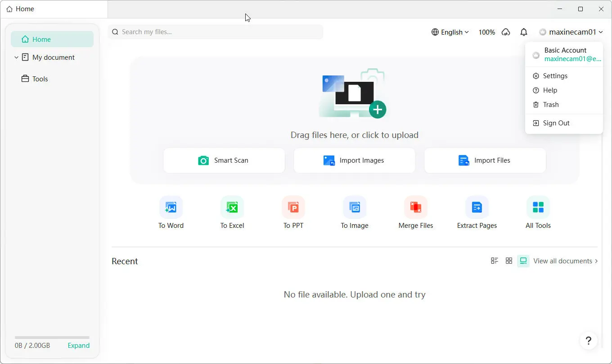Launch the Merge Files tool
This screenshot has width=612, height=364.
[416, 212]
